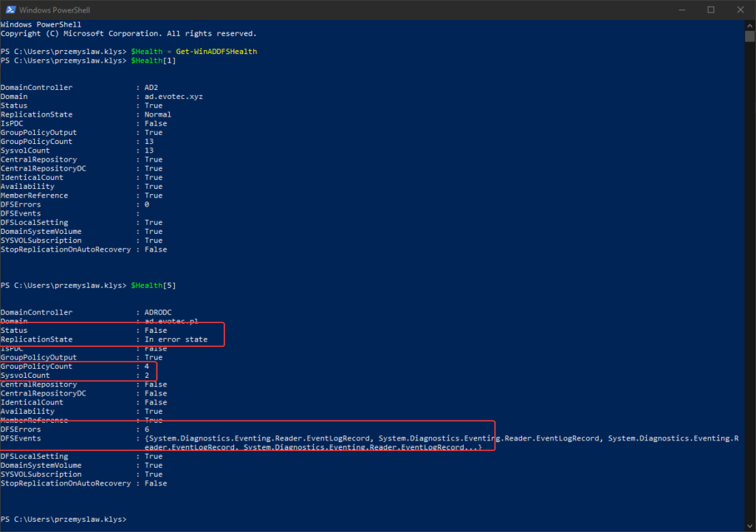Select the $Health variable in first command

tap(146, 52)
